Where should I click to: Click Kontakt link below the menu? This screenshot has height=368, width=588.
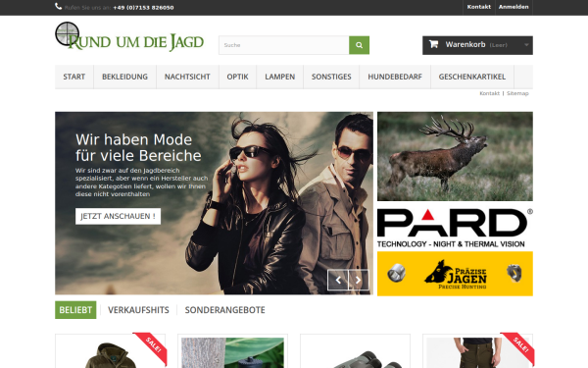pyautogui.click(x=489, y=93)
